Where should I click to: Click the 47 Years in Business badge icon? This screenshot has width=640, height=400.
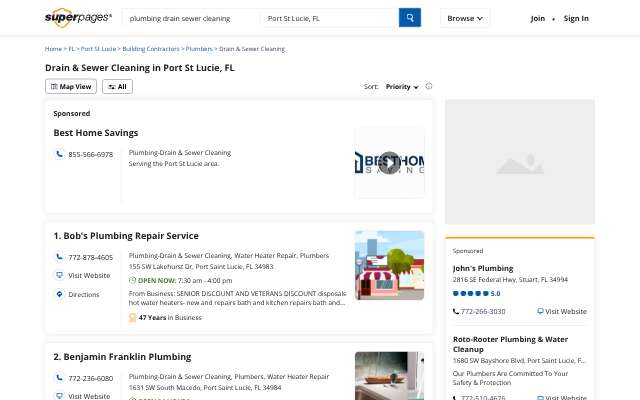[132, 317]
